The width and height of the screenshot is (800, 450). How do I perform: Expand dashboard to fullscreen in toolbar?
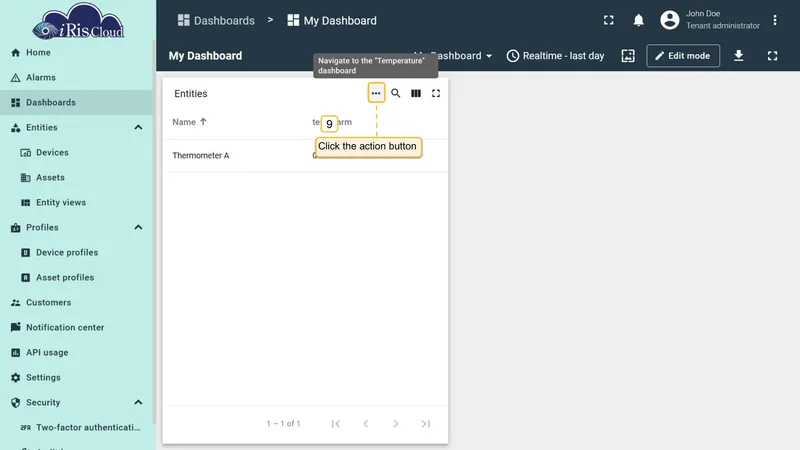click(x=772, y=56)
